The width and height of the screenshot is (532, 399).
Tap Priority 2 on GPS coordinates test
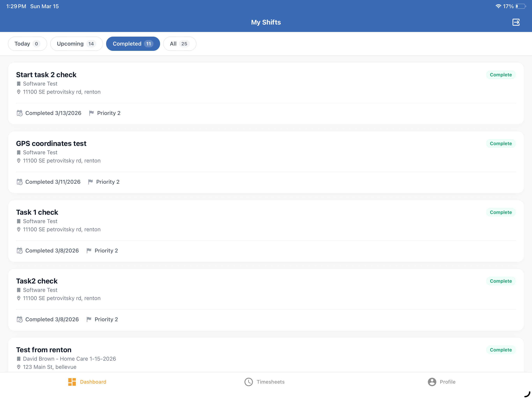(x=108, y=182)
